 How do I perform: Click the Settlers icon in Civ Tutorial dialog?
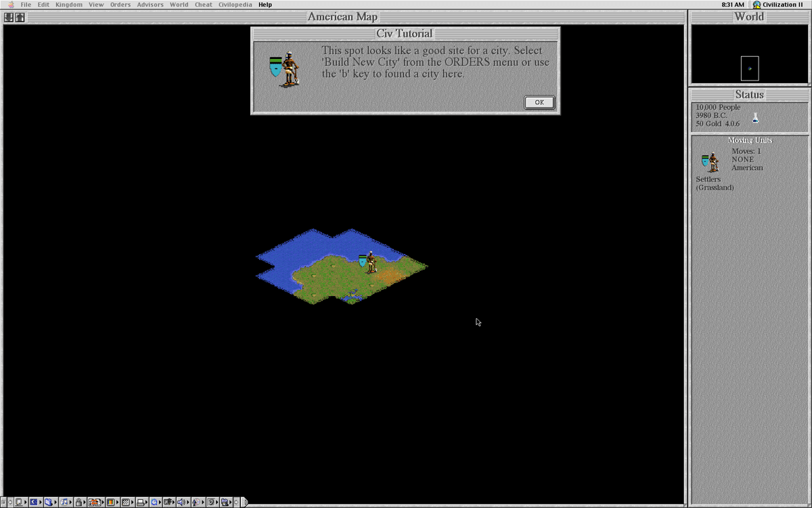click(285, 69)
